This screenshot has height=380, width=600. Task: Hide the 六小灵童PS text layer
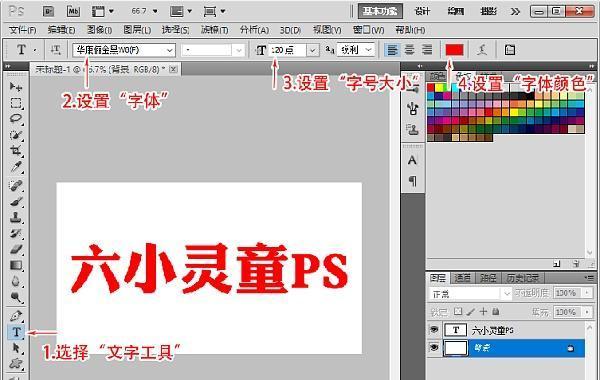tap(434, 329)
